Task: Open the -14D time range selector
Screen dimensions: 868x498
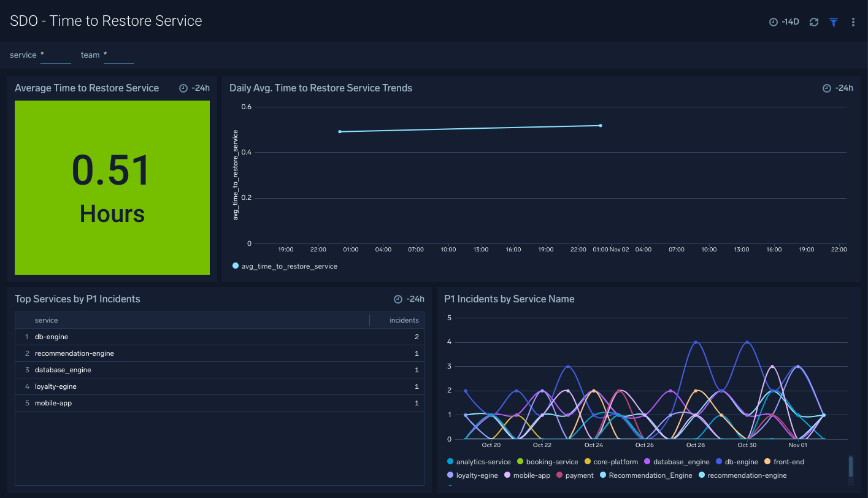Action: [x=784, y=21]
